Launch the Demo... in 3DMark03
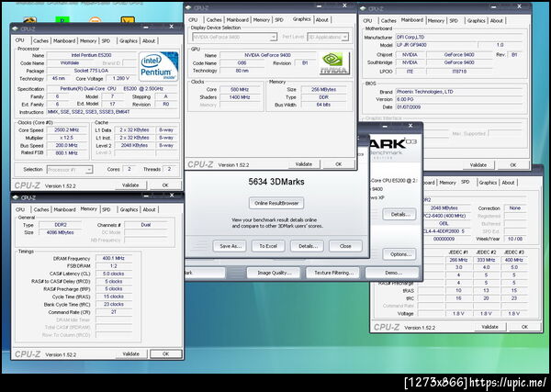The width and height of the screenshot is (551, 392). point(392,273)
